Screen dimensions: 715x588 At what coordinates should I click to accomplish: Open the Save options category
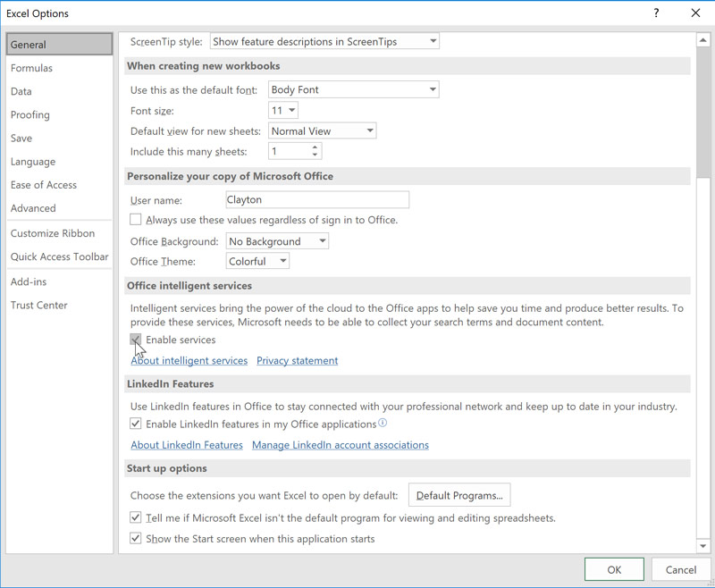(x=59, y=139)
